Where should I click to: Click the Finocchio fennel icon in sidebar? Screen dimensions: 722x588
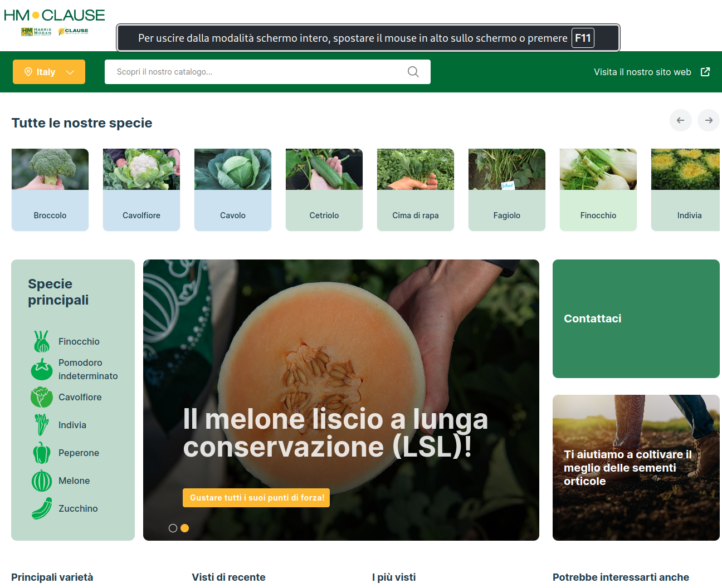(42, 341)
